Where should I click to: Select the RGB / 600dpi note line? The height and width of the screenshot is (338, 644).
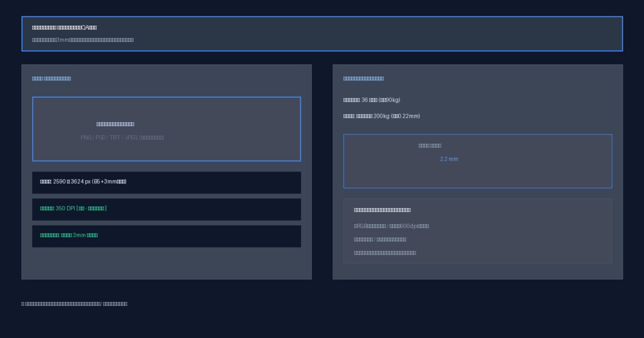391,226
